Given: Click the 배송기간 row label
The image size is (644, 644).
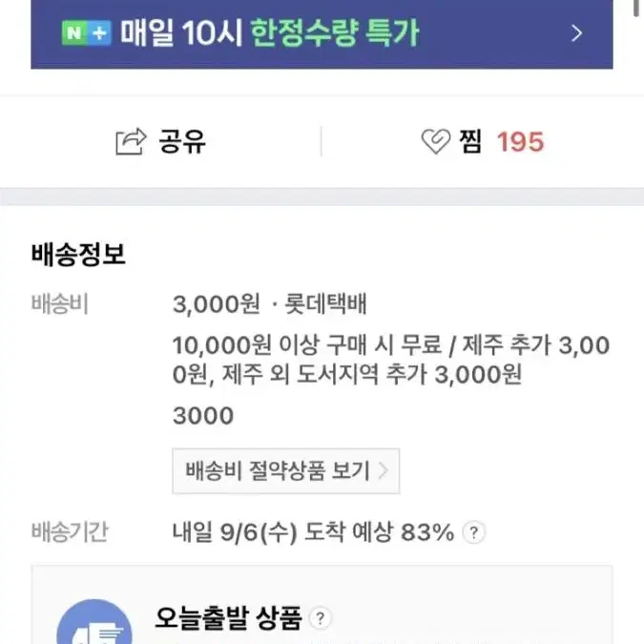Looking at the screenshot, I should point(70,531).
